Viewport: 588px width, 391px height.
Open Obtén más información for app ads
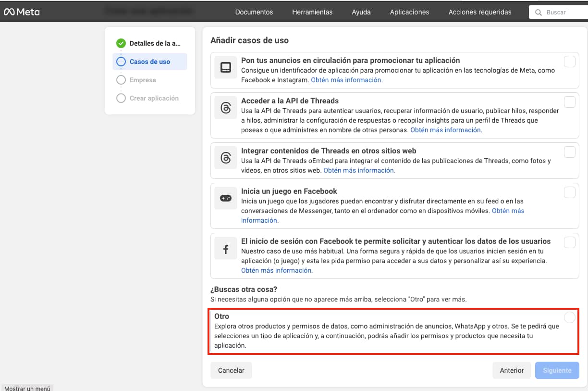coord(347,80)
